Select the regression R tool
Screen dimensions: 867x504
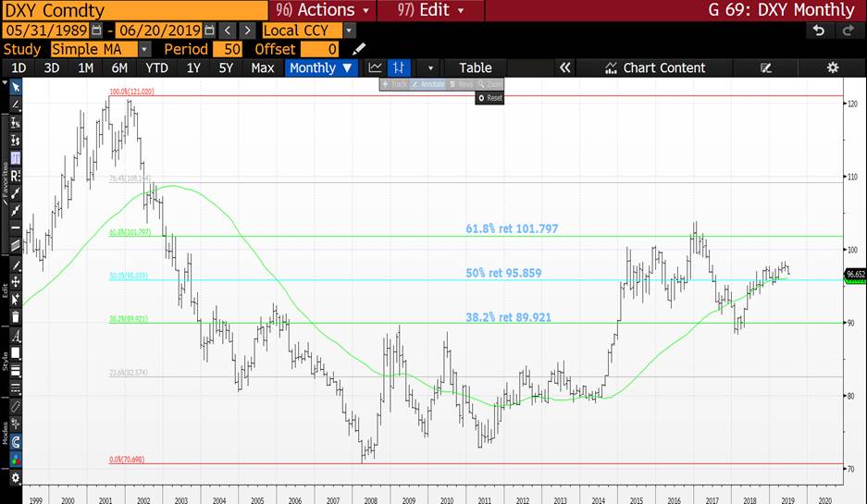[x=16, y=176]
